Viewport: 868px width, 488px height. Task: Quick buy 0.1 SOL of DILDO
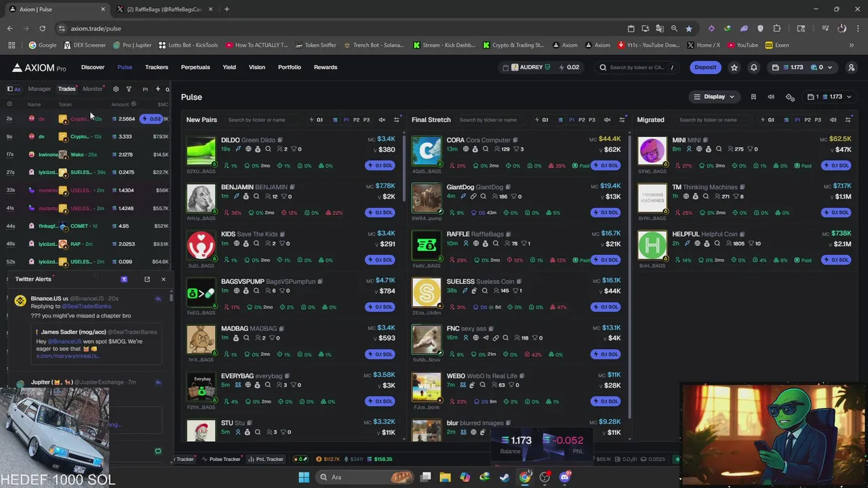pyautogui.click(x=380, y=165)
